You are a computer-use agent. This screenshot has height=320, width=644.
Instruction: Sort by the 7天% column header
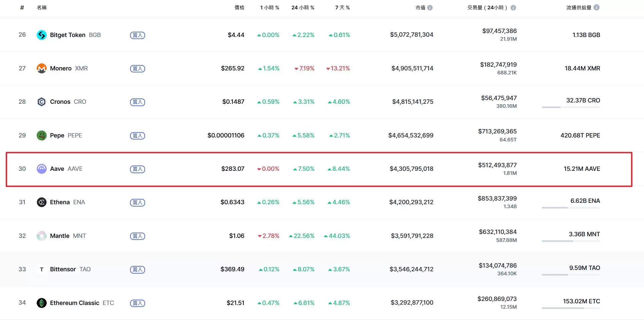(342, 7)
